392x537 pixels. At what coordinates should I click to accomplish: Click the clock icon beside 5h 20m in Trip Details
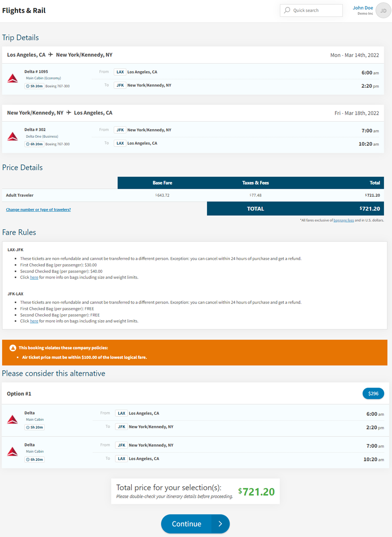(28, 86)
